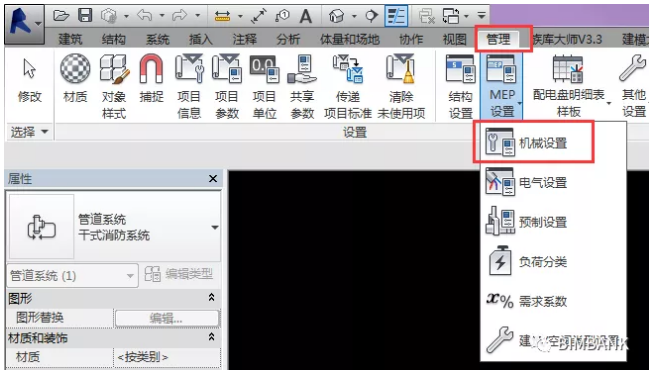Click the 材质 value field <按类别>

pyautogui.click(x=167, y=357)
